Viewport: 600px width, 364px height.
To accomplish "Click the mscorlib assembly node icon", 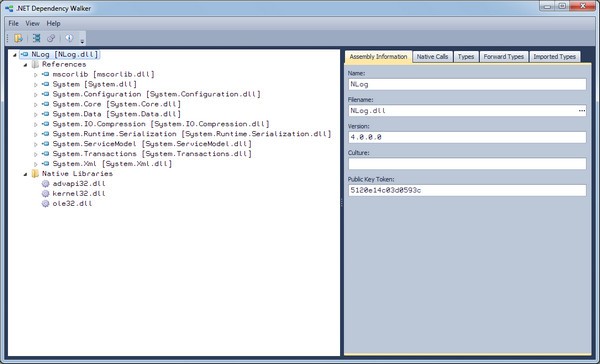I will pos(46,74).
